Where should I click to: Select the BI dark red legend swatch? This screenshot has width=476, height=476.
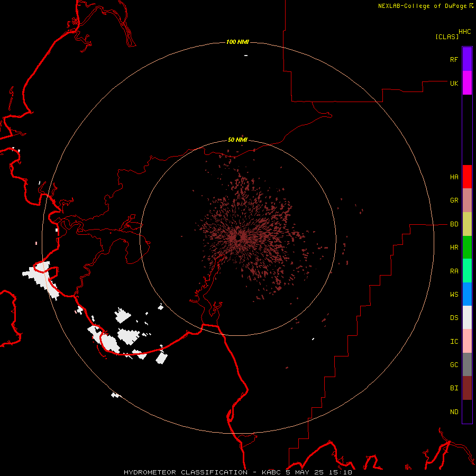pos(467,388)
